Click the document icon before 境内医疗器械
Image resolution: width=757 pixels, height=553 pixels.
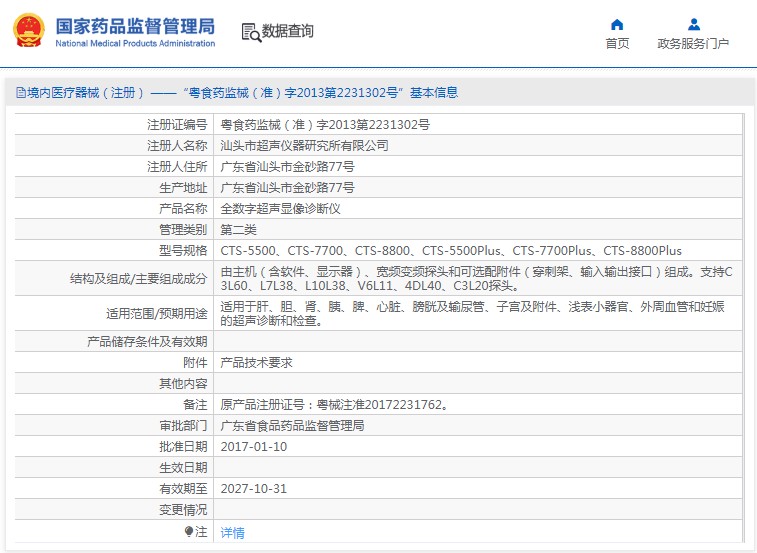click(x=21, y=92)
